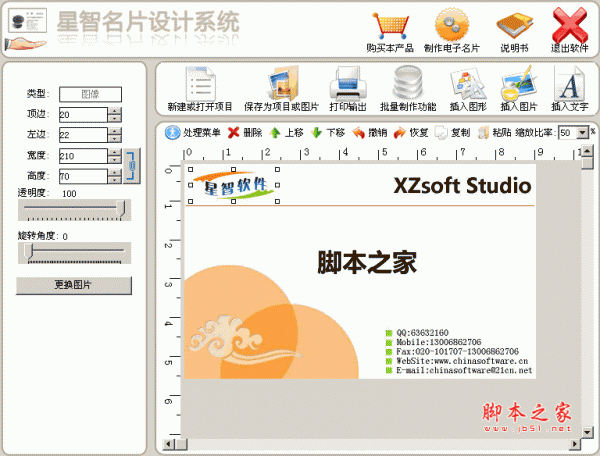Decrease 宽度 value with down spinner
This screenshot has height=456, width=600.
115,159
